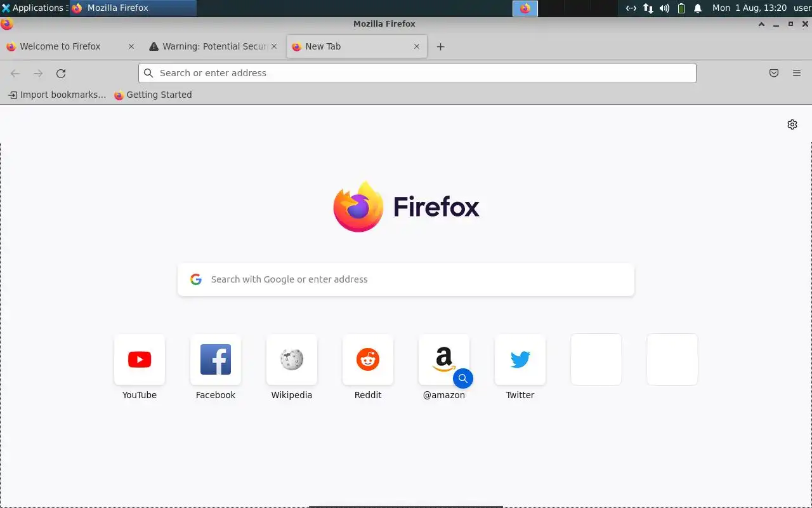Click the Firefox window menu icon in title bar
Viewport: 812px width, 508px height.
click(x=6, y=24)
